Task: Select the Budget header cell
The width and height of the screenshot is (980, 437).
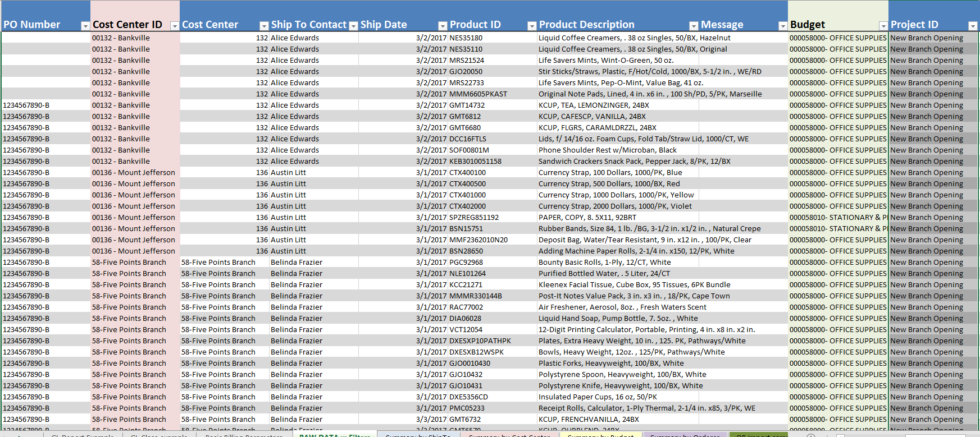Action: (x=838, y=16)
